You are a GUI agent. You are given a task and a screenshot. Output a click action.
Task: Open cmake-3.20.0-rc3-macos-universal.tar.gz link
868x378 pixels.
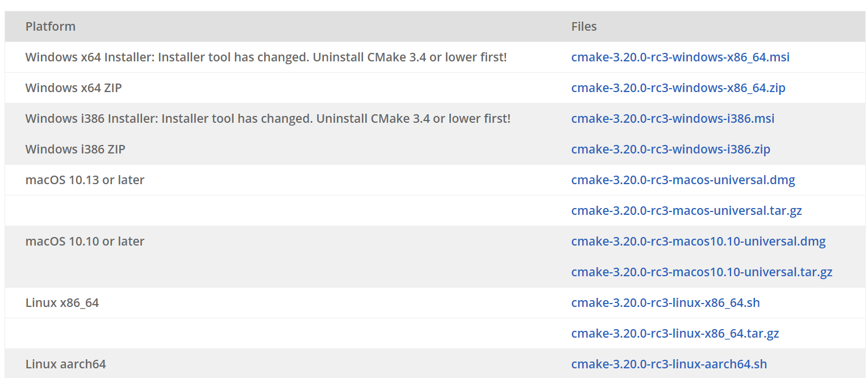click(x=687, y=210)
